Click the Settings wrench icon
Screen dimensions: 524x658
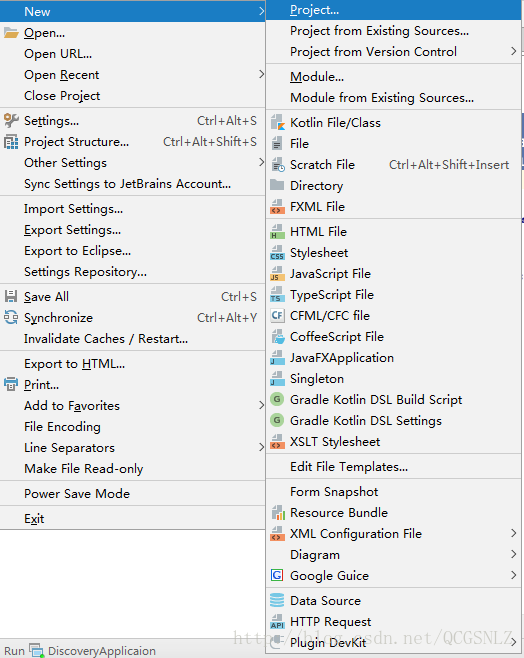click(x=11, y=121)
